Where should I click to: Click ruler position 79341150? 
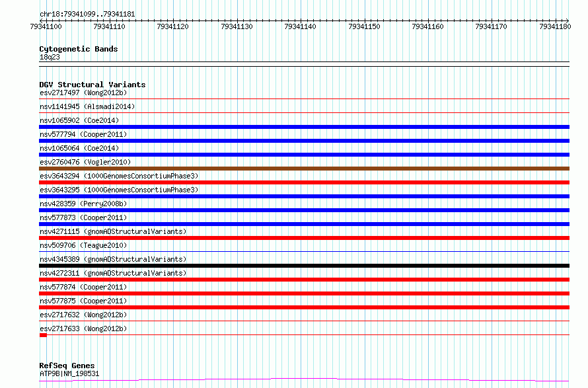(364, 26)
